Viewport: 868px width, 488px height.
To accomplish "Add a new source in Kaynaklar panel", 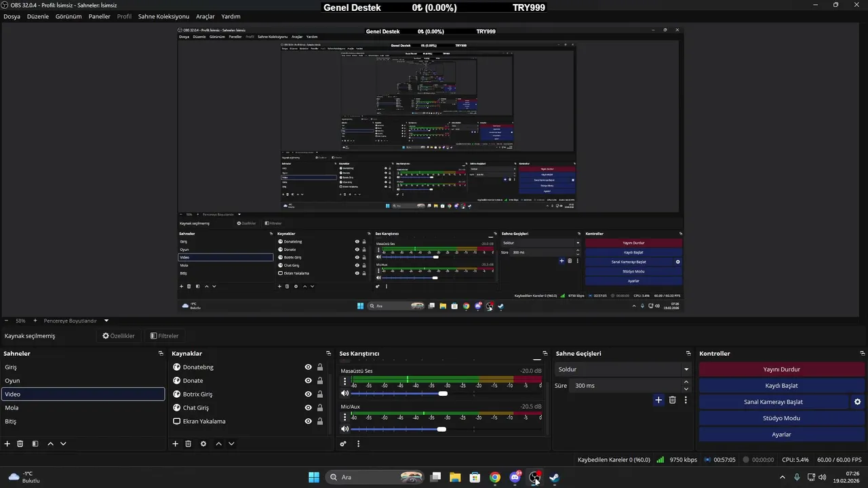I will tap(175, 444).
